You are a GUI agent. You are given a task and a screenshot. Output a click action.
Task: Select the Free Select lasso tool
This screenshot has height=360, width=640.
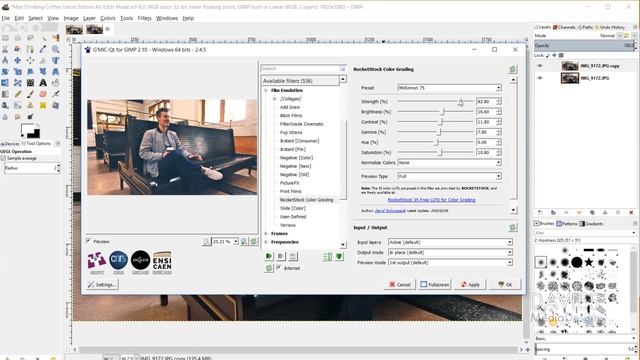[30, 38]
